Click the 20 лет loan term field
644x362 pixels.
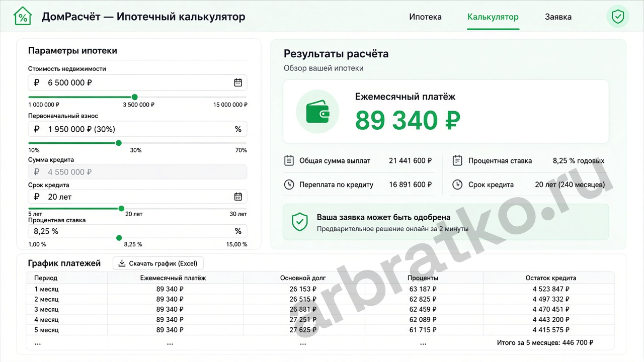tap(137, 197)
